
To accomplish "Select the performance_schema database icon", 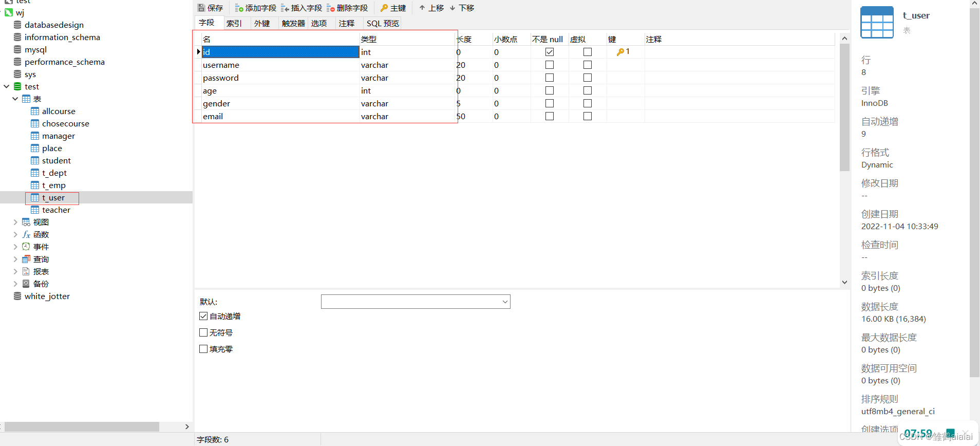I will 17,62.
